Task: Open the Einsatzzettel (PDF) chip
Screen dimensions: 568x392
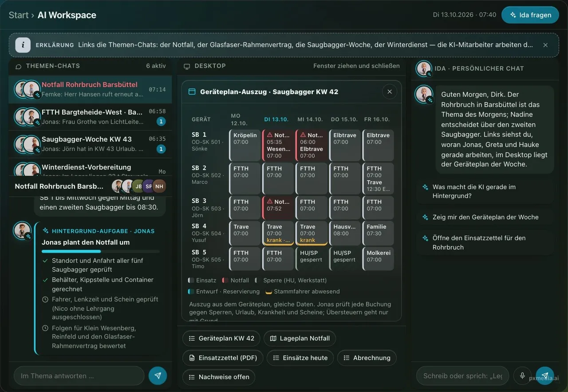Action: (x=223, y=358)
